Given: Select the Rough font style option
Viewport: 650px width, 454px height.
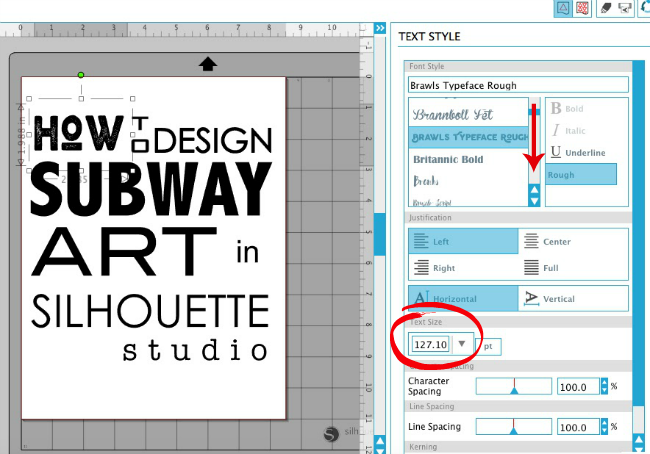Looking at the screenshot, I should (x=581, y=175).
